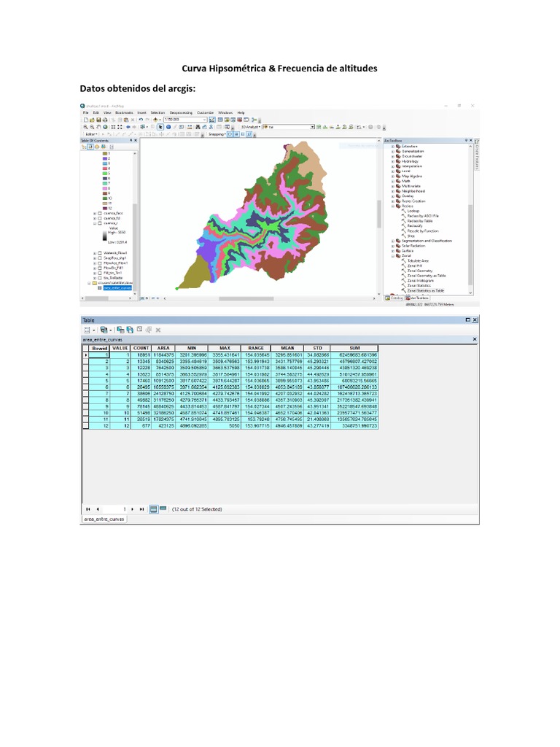Image resolution: width=560 pixels, height=747 pixels.
Task: Open the Reclassify tool in ArcToolbox
Action: click(417, 225)
